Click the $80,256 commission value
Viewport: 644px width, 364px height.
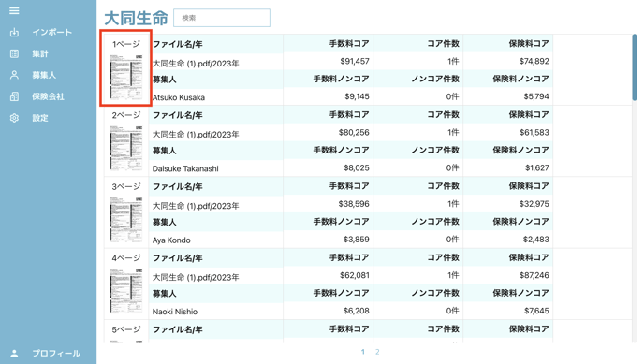pos(354,133)
